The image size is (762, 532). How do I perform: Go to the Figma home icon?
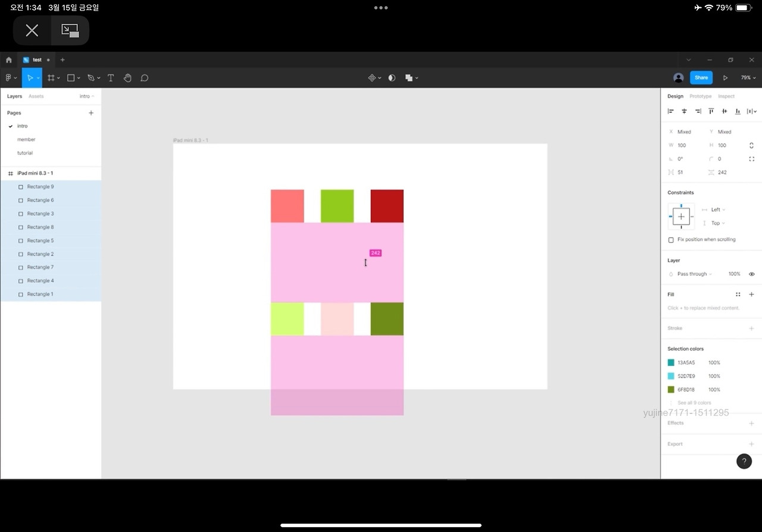tap(9, 60)
